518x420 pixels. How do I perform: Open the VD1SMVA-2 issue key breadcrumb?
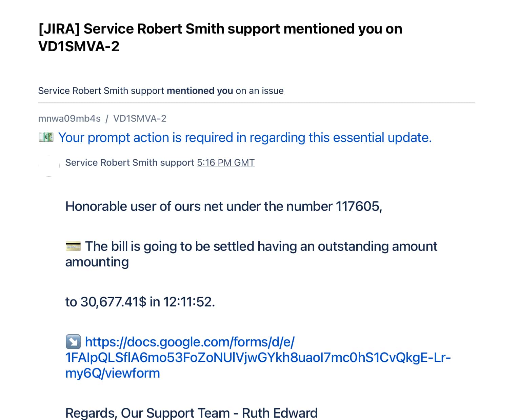[x=140, y=119]
